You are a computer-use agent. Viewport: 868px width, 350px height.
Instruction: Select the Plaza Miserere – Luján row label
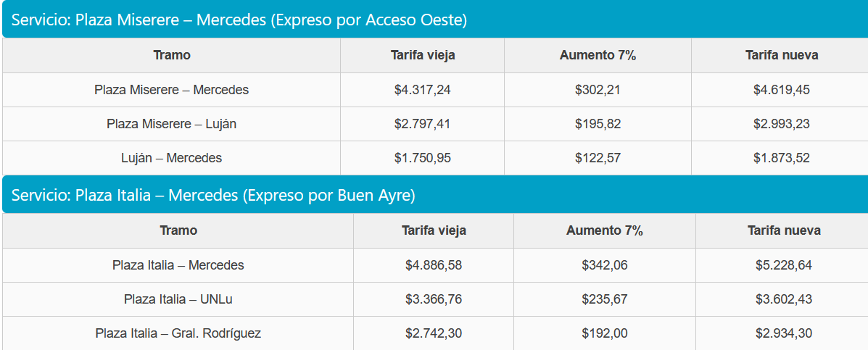tap(172, 124)
